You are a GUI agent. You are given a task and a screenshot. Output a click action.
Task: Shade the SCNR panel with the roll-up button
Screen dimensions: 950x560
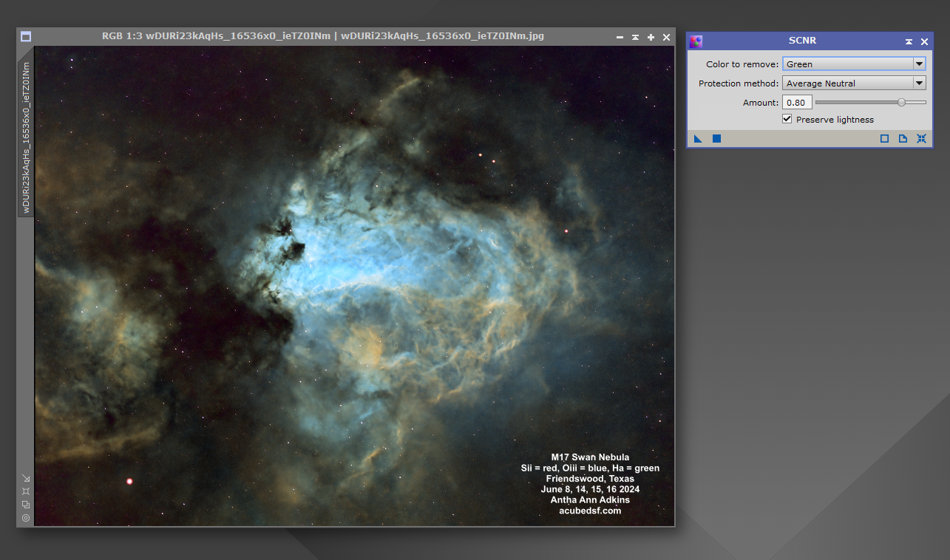pos(909,41)
